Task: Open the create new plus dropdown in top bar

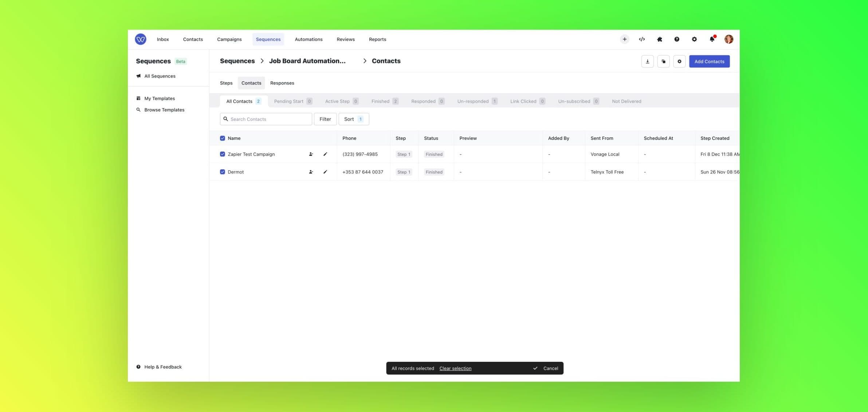Action: [624, 39]
